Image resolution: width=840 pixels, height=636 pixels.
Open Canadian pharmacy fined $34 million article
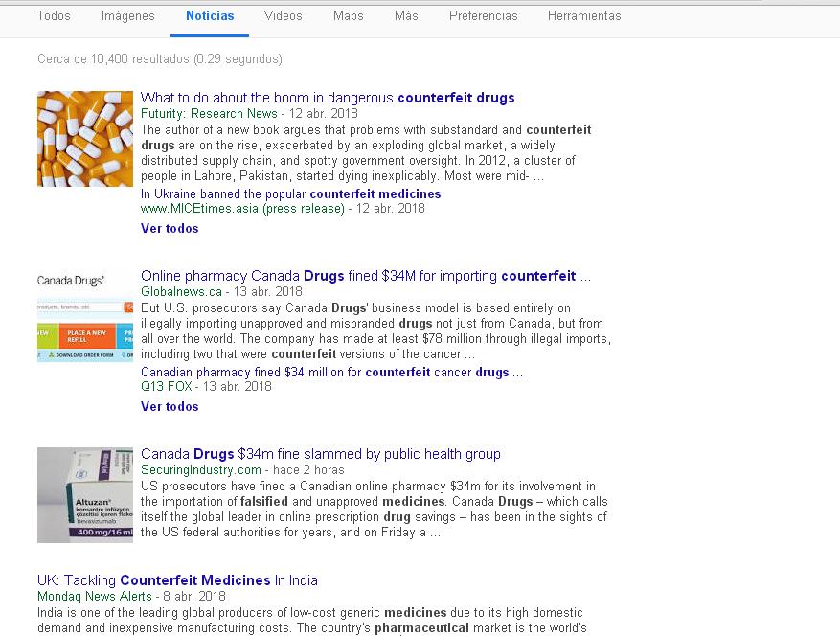coord(331,372)
